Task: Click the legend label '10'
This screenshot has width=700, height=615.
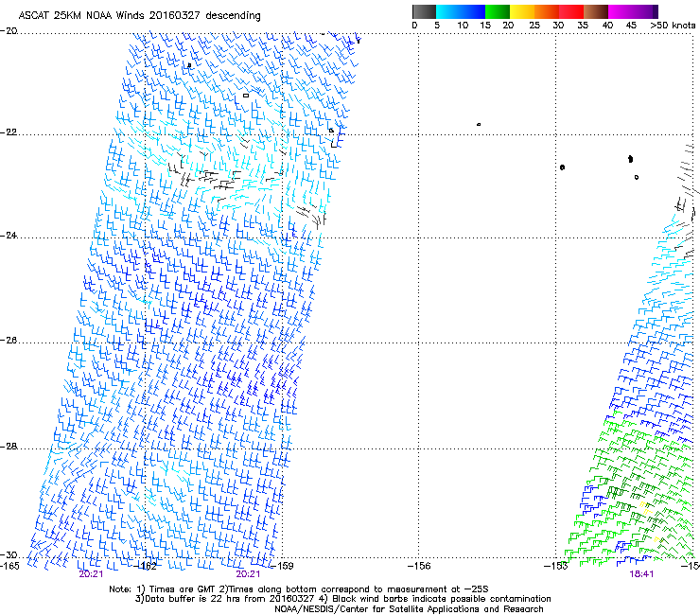Action: (x=463, y=26)
